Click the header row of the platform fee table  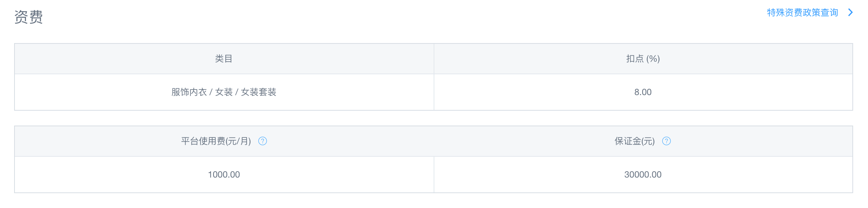[x=434, y=141]
